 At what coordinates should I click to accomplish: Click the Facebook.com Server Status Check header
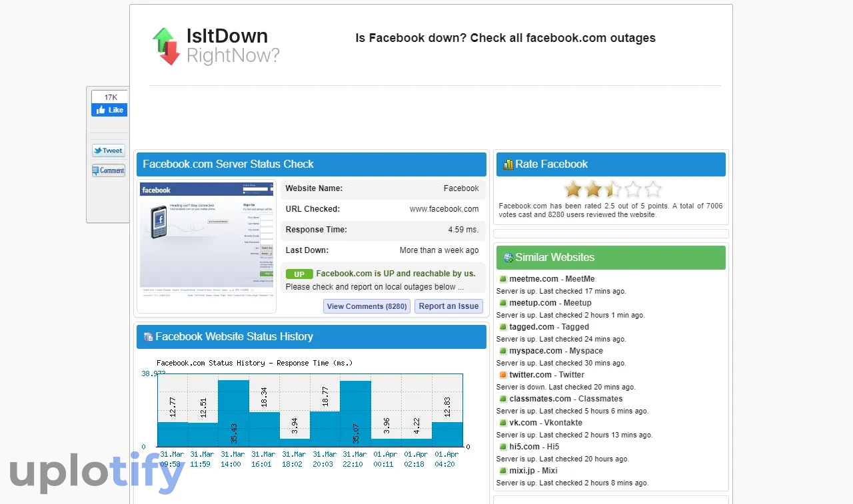coord(311,164)
